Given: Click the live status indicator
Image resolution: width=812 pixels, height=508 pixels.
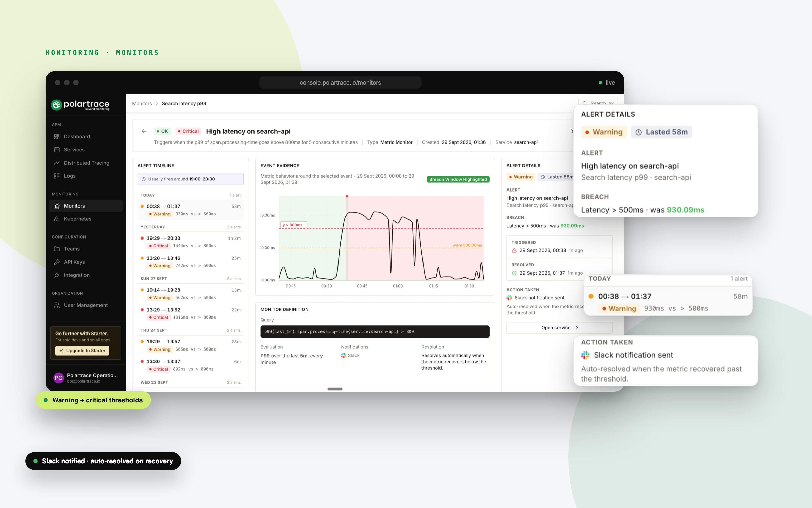Looking at the screenshot, I should 607,82.
